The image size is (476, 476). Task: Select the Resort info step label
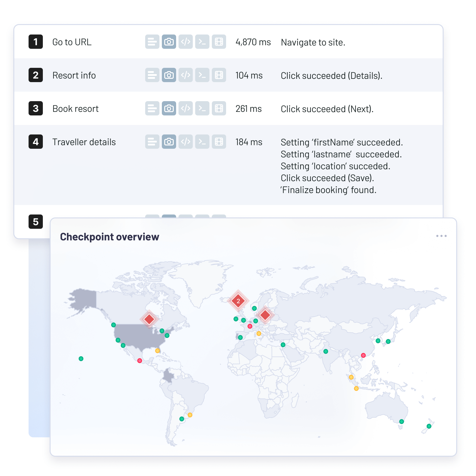click(x=74, y=75)
